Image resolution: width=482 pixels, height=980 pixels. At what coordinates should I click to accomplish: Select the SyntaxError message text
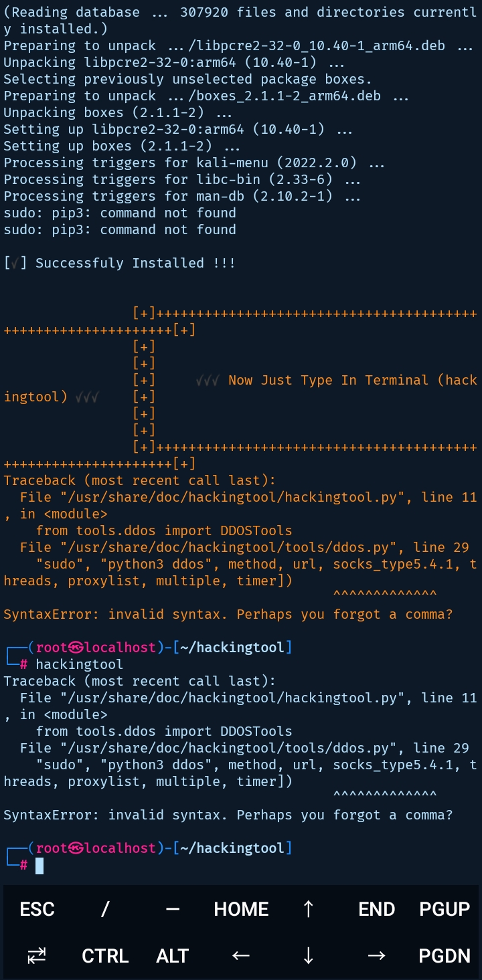228,815
